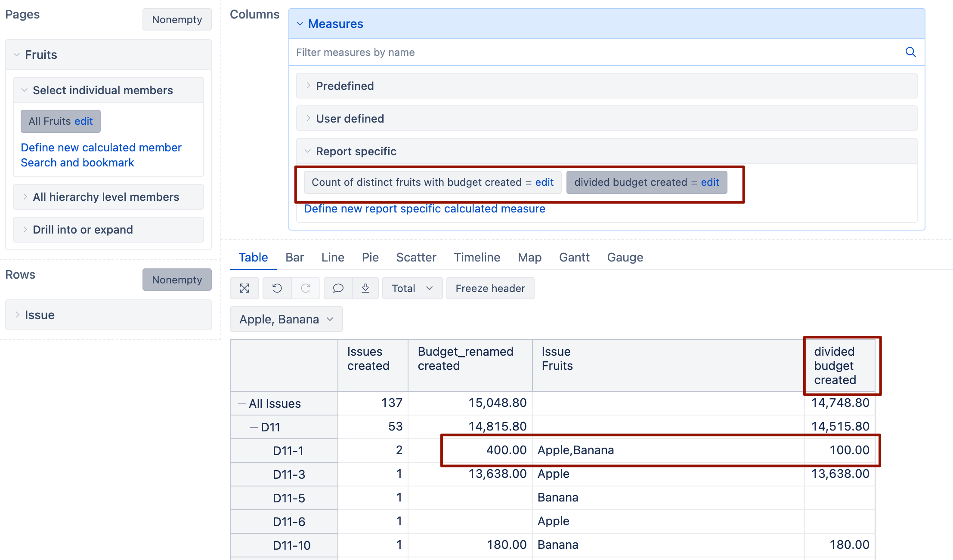Click the undo icon in table toolbar

pos(277,288)
